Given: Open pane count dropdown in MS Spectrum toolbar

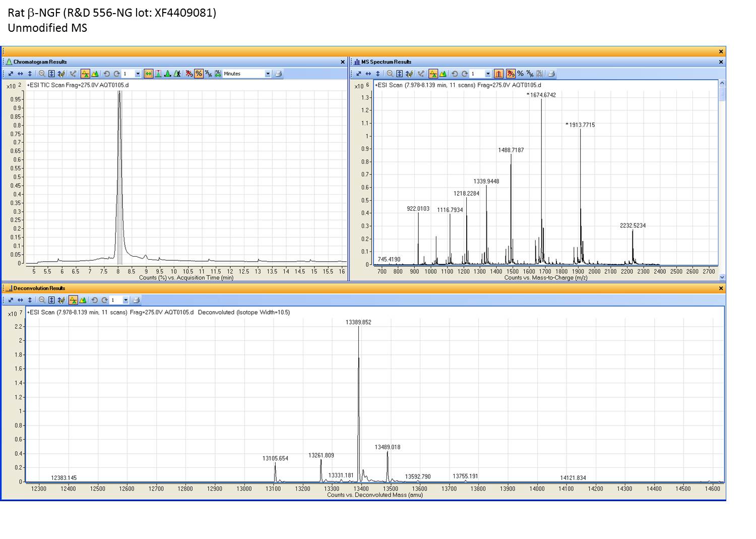Looking at the screenshot, I should click(487, 74).
